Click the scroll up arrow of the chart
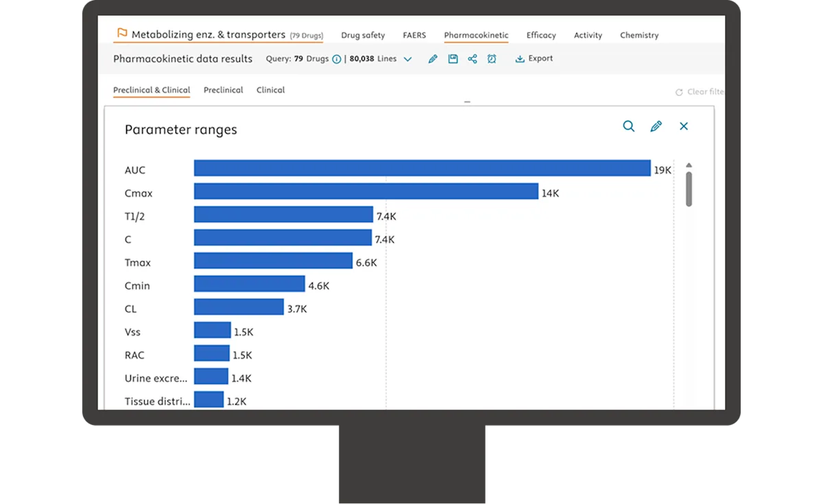The image size is (823, 504). (689, 165)
